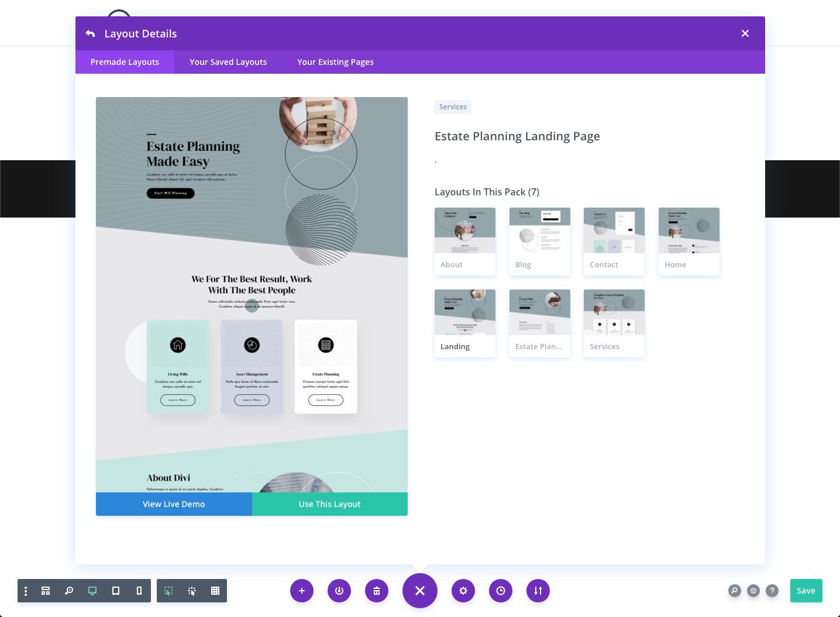Toggle hover mode interaction icon
Viewport: 840px width, 617px height.
pyautogui.click(x=168, y=591)
